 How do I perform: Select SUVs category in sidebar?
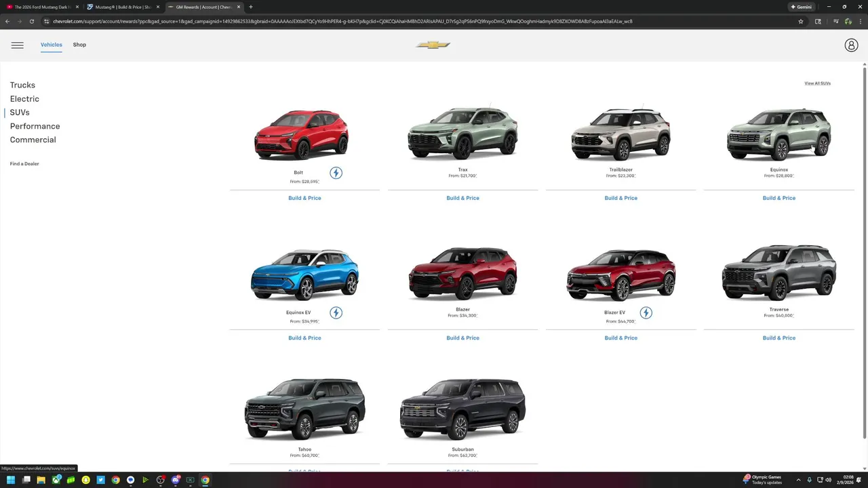tap(20, 113)
